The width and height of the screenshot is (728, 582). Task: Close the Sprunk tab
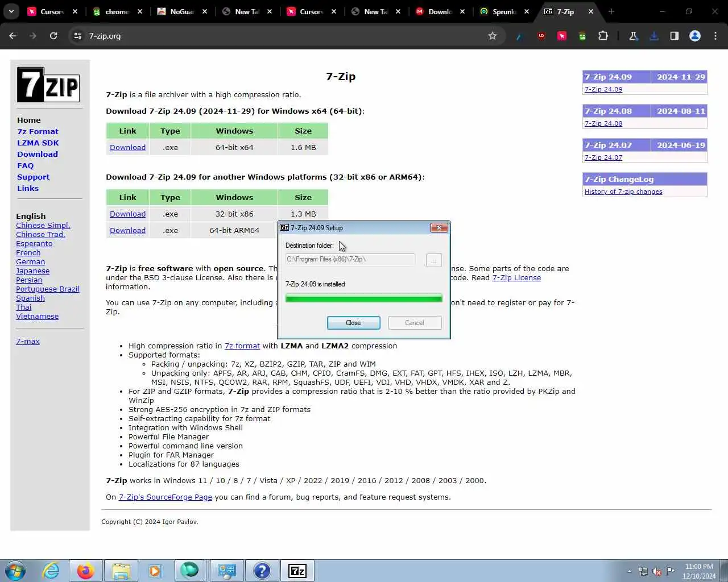pos(527,11)
